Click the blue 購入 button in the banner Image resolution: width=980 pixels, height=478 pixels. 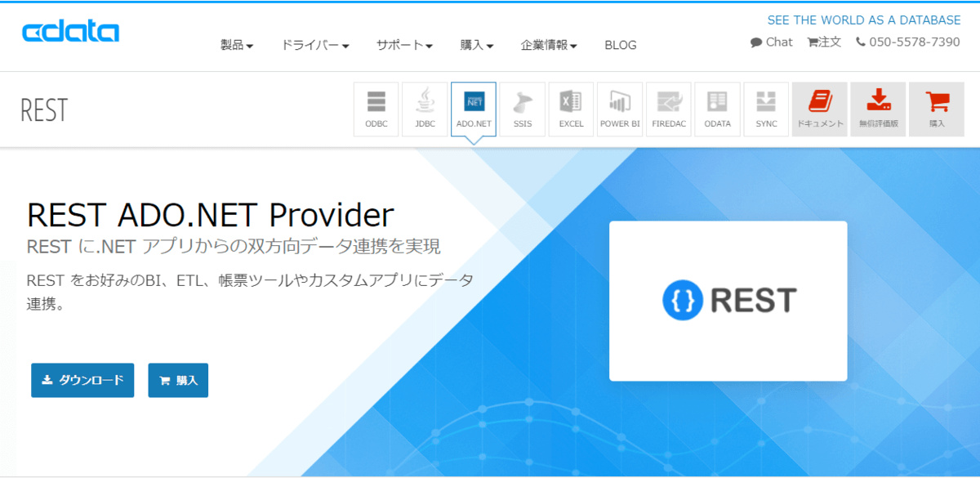pyautogui.click(x=178, y=380)
